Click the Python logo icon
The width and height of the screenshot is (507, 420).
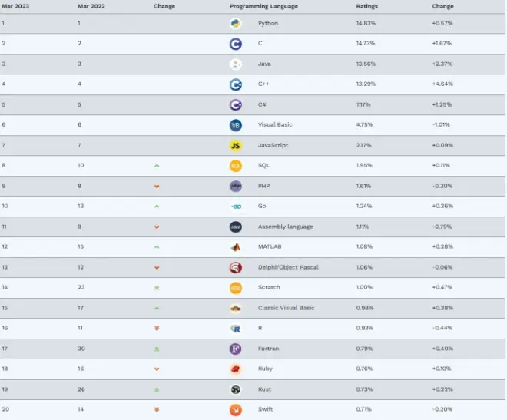[236, 23]
